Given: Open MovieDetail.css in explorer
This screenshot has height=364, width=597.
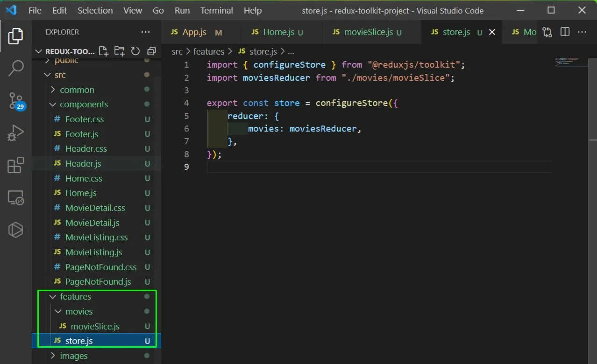Looking at the screenshot, I should point(95,208).
